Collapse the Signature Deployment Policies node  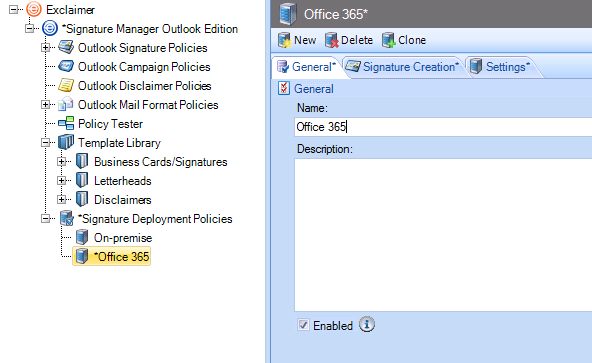pyautogui.click(x=45, y=218)
